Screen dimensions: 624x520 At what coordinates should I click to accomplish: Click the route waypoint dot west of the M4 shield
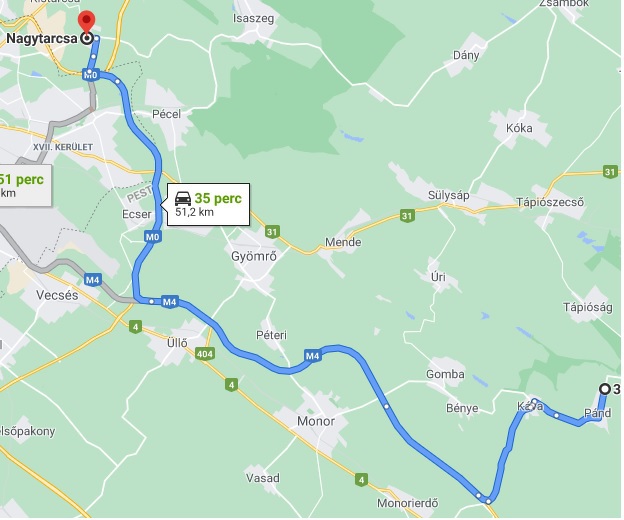click(151, 302)
